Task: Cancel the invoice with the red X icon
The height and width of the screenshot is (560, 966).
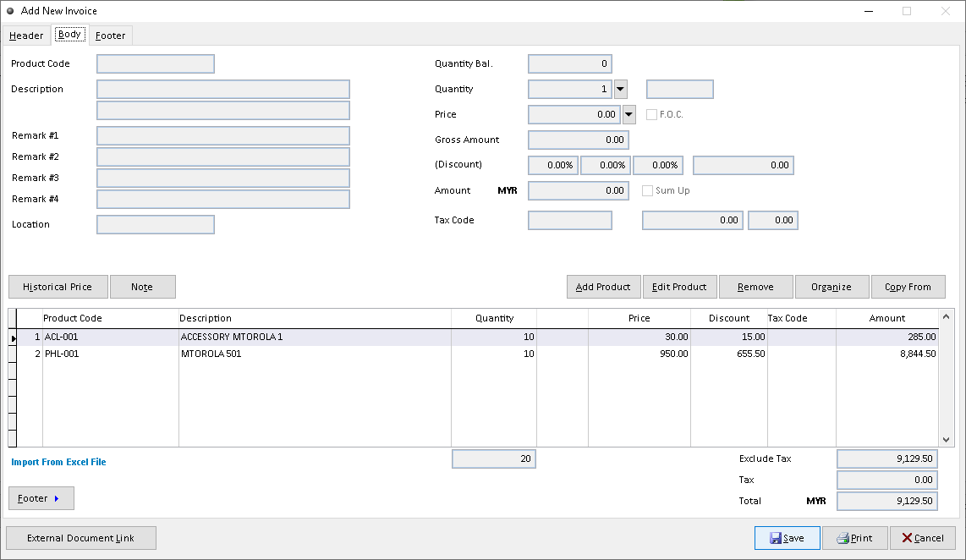Action: tap(923, 538)
